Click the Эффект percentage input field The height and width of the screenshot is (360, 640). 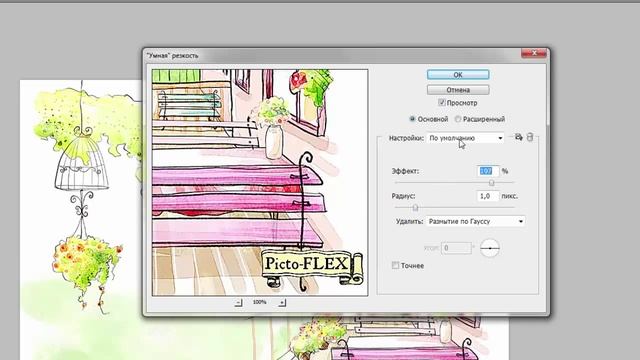[x=488, y=171]
